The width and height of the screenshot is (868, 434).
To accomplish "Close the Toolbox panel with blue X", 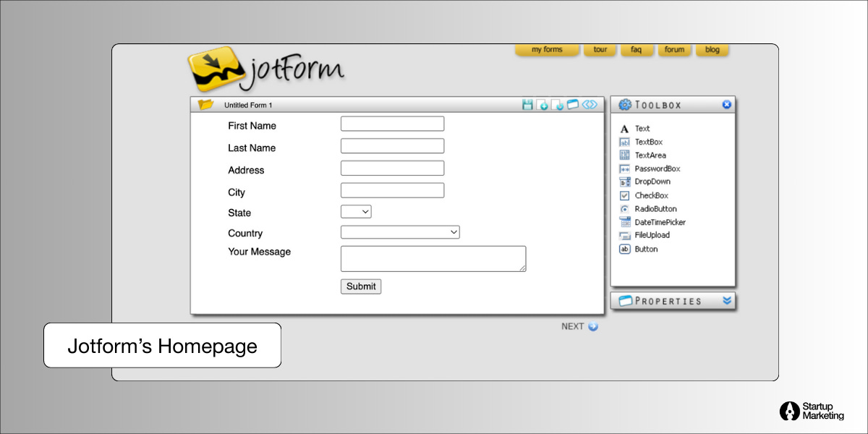I will click(727, 104).
